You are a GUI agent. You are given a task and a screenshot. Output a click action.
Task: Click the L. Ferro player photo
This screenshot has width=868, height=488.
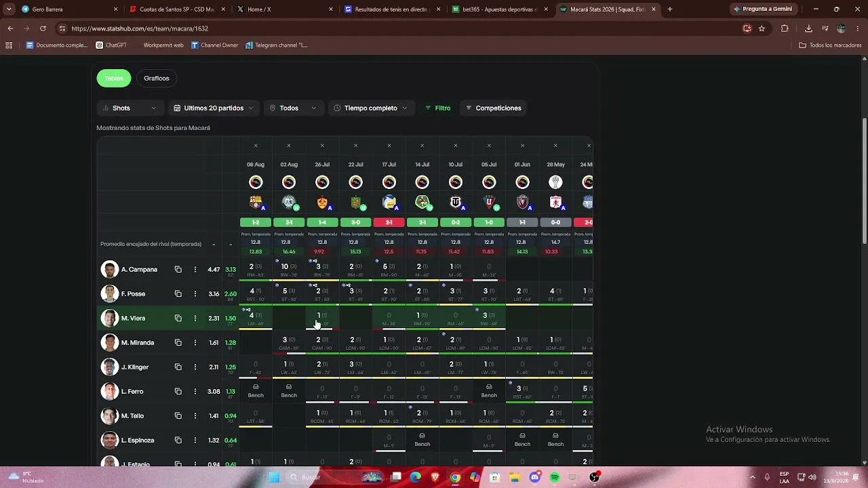109,392
